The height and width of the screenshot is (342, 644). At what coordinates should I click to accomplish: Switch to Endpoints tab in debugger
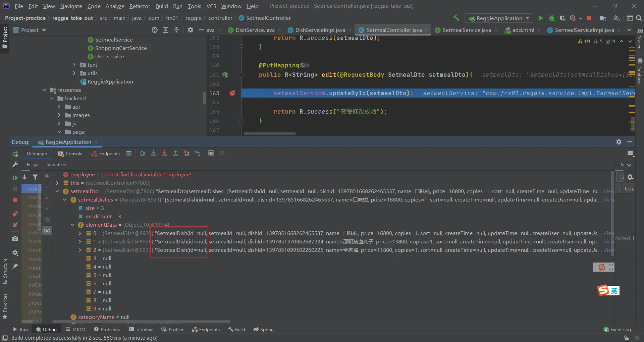pos(106,154)
